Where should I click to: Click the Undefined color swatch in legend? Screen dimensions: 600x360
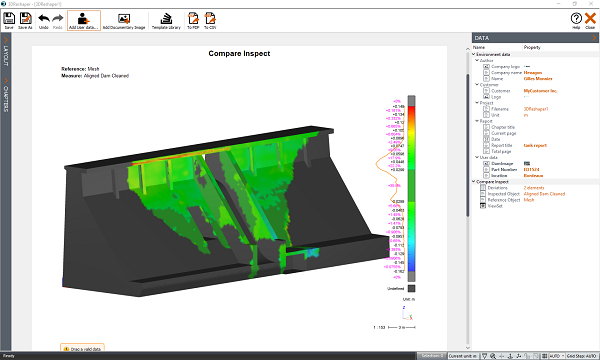point(411,288)
